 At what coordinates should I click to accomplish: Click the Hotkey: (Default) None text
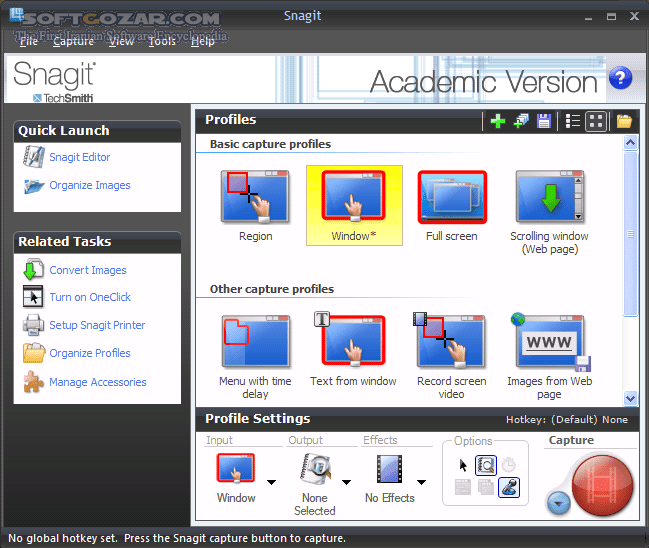567,420
